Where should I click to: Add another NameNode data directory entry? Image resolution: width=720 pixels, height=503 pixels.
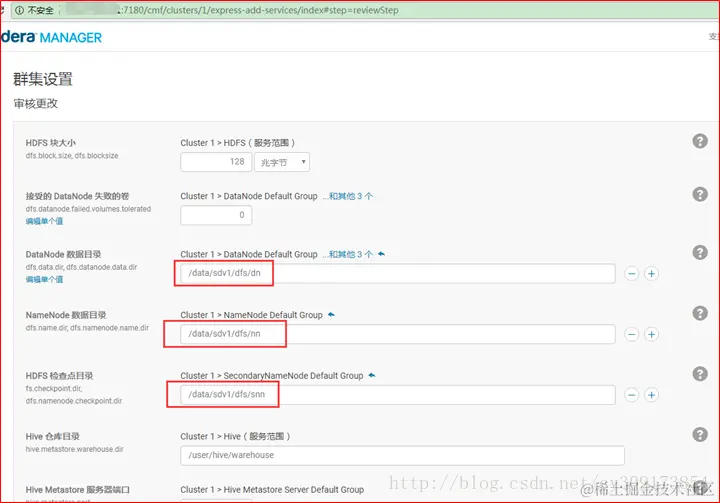pyautogui.click(x=651, y=334)
